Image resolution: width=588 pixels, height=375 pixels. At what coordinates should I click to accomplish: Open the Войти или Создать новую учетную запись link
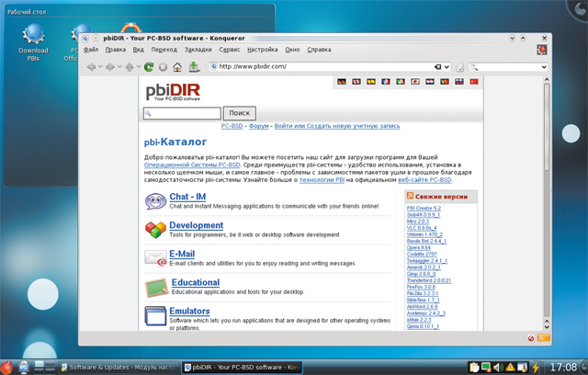tap(337, 126)
